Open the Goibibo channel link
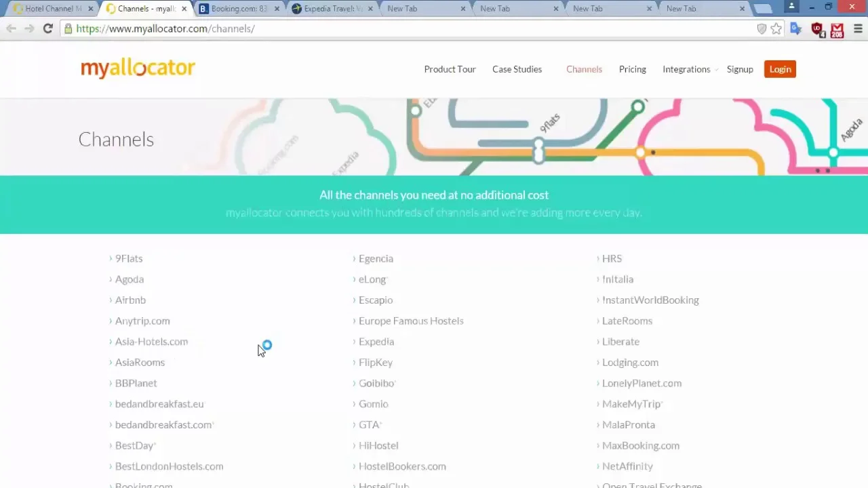 [x=376, y=383]
